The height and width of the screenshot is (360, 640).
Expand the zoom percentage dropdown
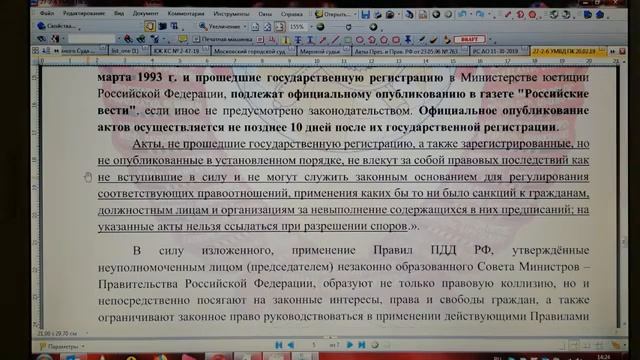311,27
